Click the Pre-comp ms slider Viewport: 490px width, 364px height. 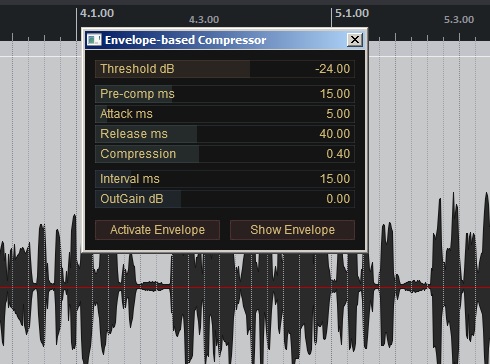pyautogui.click(x=225, y=94)
